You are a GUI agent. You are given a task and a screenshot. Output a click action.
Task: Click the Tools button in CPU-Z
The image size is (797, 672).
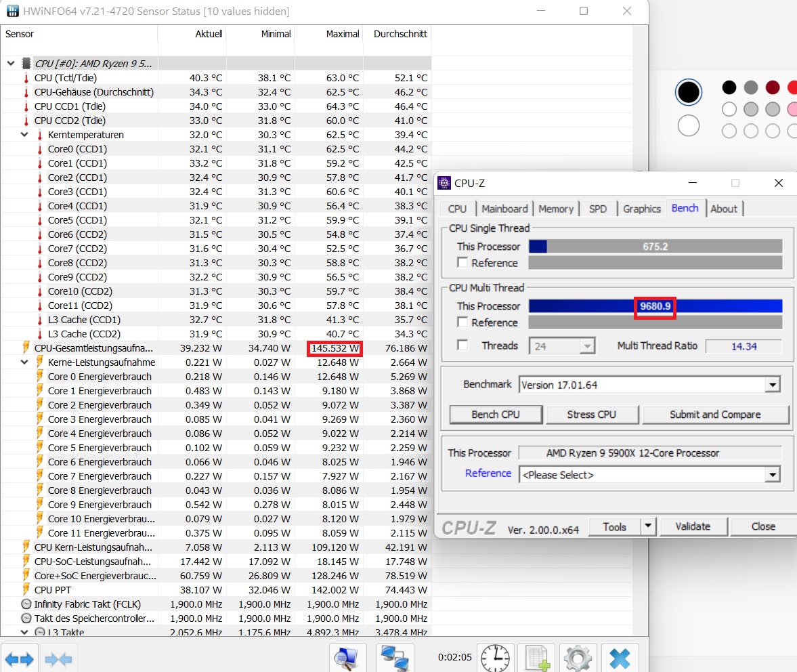pos(615,526)
